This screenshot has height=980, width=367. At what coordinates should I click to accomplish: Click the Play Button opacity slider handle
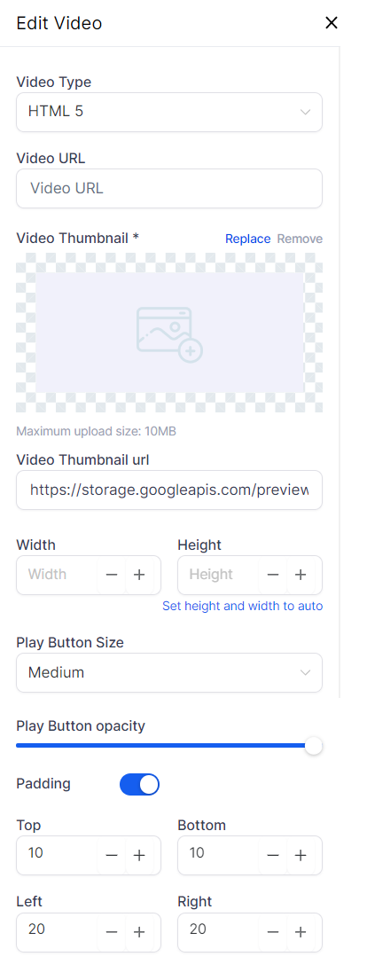point(313,746)
